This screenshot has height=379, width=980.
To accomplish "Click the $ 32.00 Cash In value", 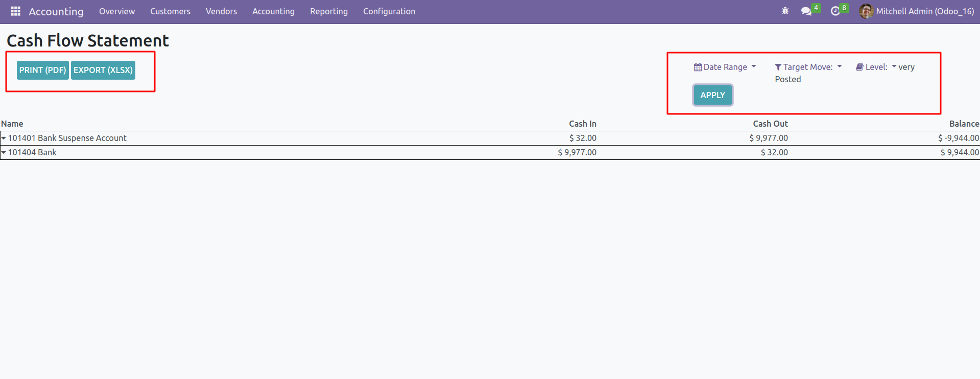I will (583, 138).
